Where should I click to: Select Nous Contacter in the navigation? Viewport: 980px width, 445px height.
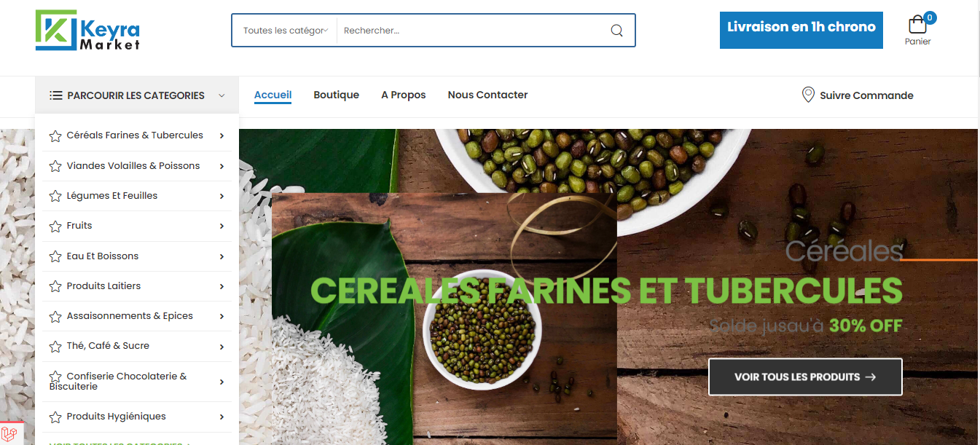488,95
